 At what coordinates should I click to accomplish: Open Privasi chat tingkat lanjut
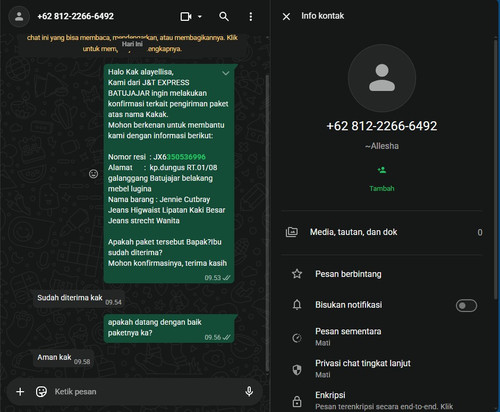pos(382,369)
